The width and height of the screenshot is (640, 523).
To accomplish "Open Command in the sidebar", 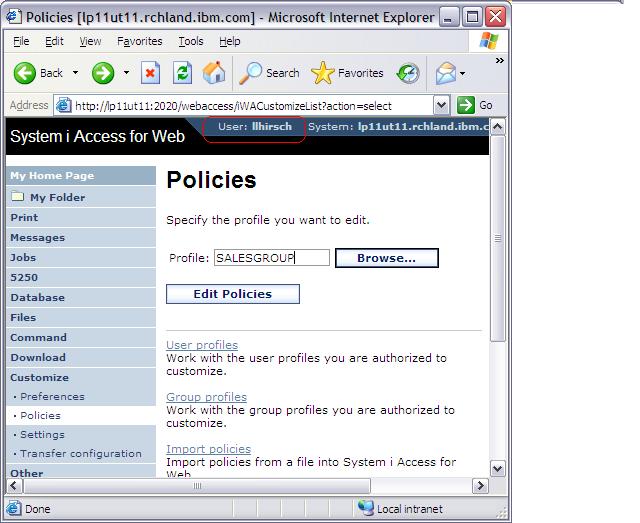I will click(81, 337).
